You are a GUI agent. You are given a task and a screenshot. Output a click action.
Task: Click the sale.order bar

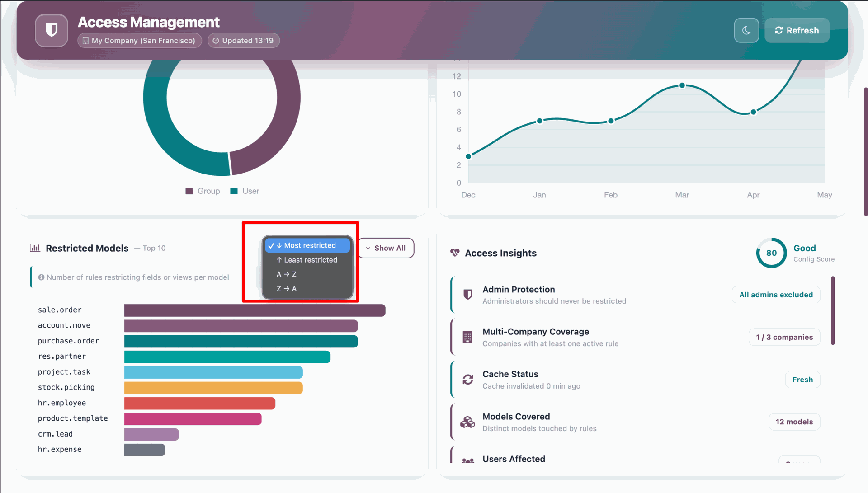click(255, 310)
